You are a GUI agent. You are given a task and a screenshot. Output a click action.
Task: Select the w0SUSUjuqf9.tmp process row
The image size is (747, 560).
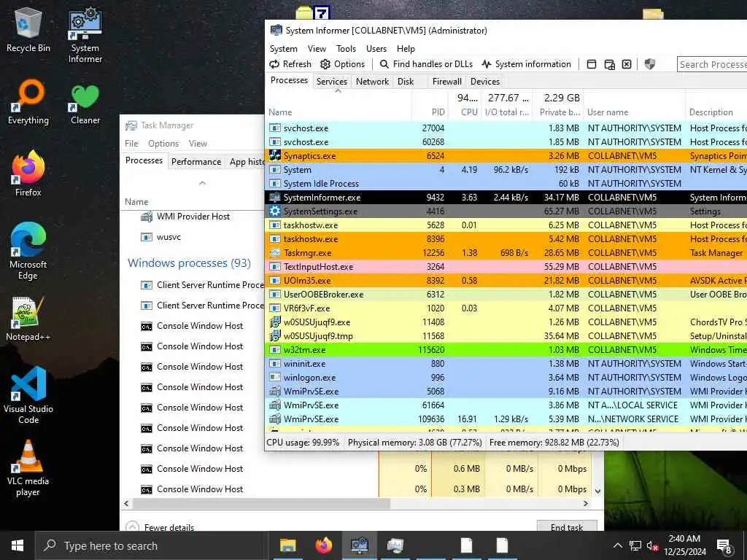pyautogui.click(x=506, y=335)
